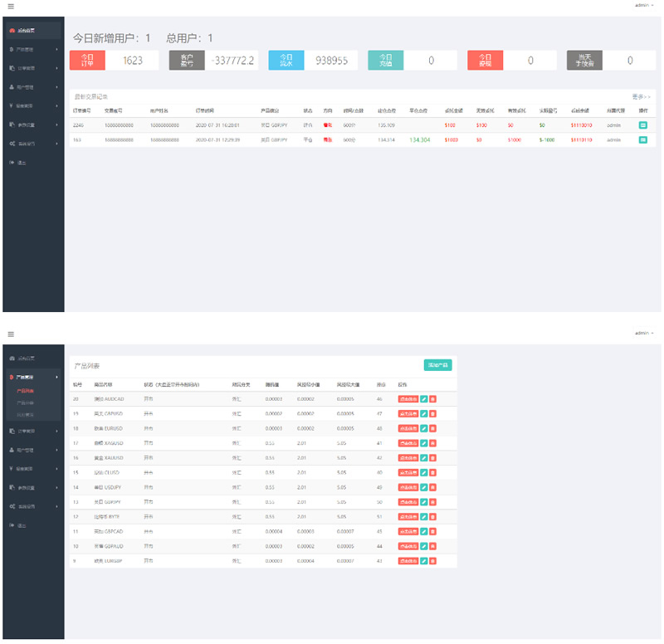Click the green 添加产品 button
Image resolution: width=664 pixels, height=644 pixels.
point(437,364)
